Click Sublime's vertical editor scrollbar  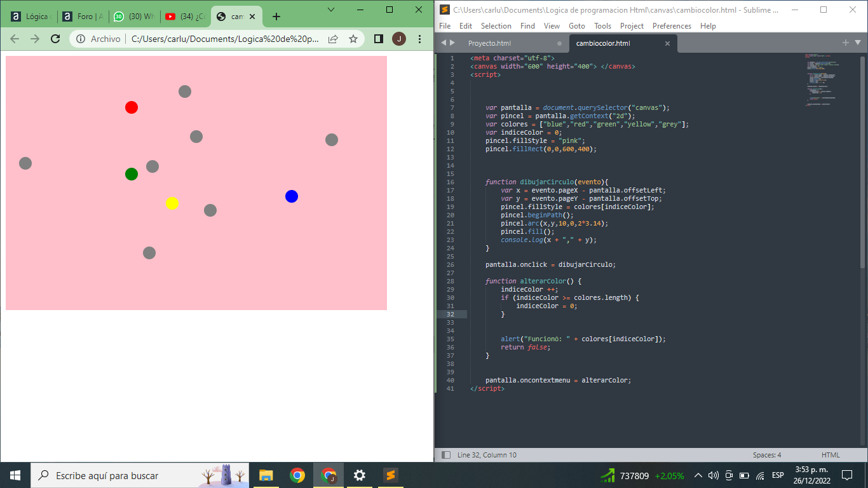(862, 162)
